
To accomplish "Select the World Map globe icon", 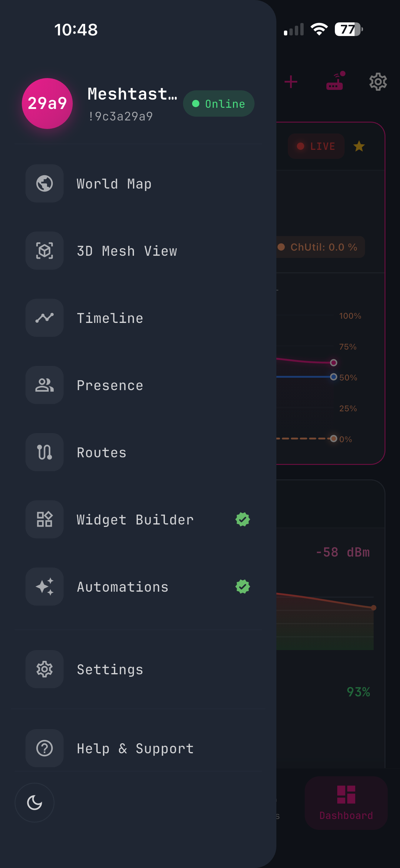I will pyautogui.click(x=44, y=183).
